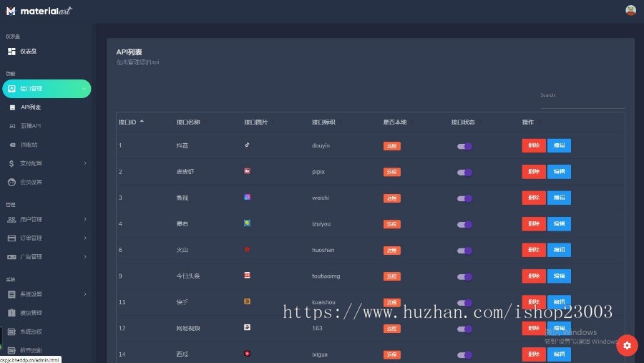The image size is (644, 363).
Task: Click the ixigua row image icon
Action: pyautogui.click(x=247, y=354)
